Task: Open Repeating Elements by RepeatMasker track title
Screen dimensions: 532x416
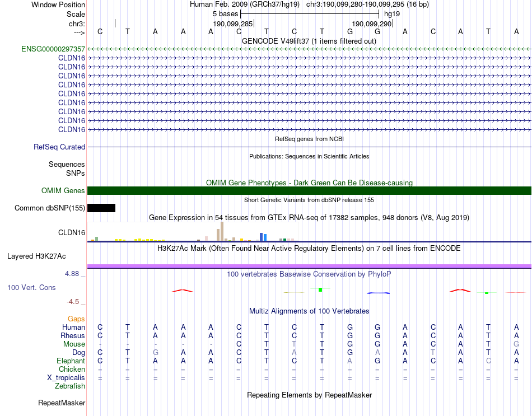Action: [309, 395]
